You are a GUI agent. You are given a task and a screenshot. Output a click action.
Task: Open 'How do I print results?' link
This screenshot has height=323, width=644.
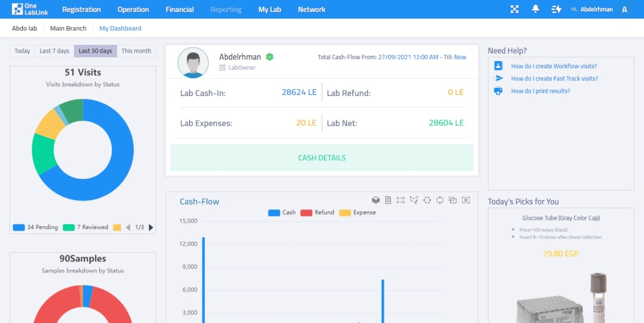541,91
